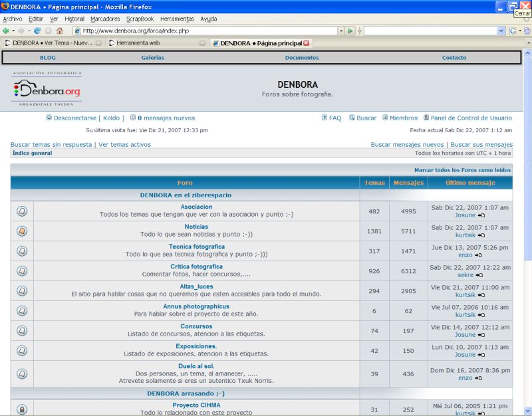Open the ScrapBook menu
The height and width of the screenshot is (416, 532).
click(x=140, y=19)
